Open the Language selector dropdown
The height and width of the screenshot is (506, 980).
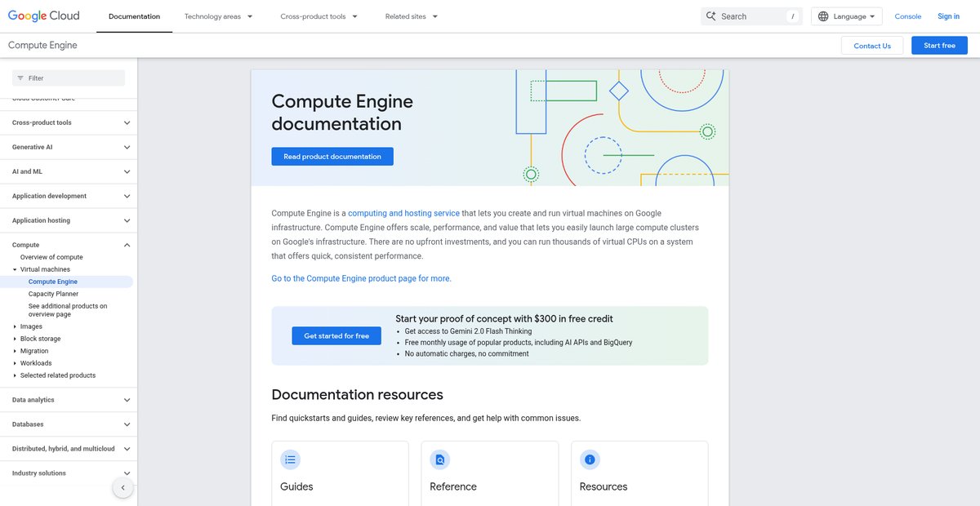[x=847, y=16]
